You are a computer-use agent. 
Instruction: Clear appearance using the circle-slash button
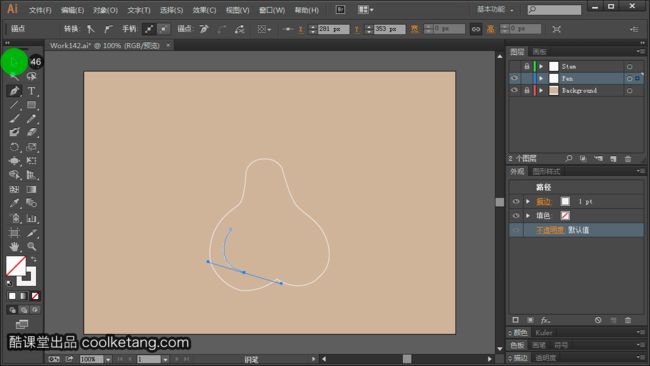[x=598, y=320]
